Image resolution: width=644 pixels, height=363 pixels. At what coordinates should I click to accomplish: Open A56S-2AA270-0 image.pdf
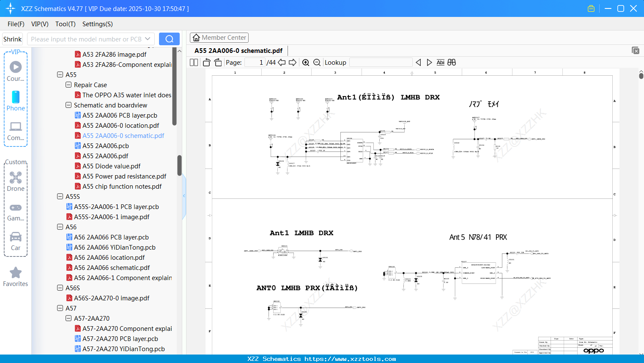[112, 298]
